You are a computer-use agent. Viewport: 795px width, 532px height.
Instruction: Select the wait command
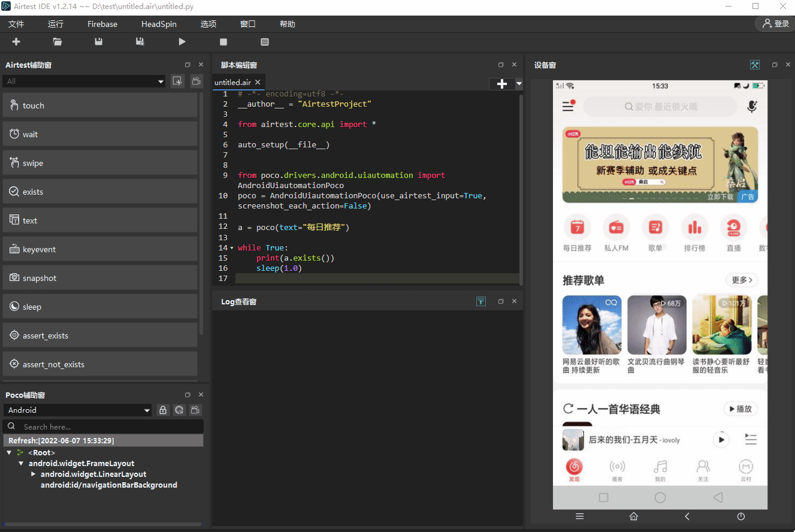[100, 134]
